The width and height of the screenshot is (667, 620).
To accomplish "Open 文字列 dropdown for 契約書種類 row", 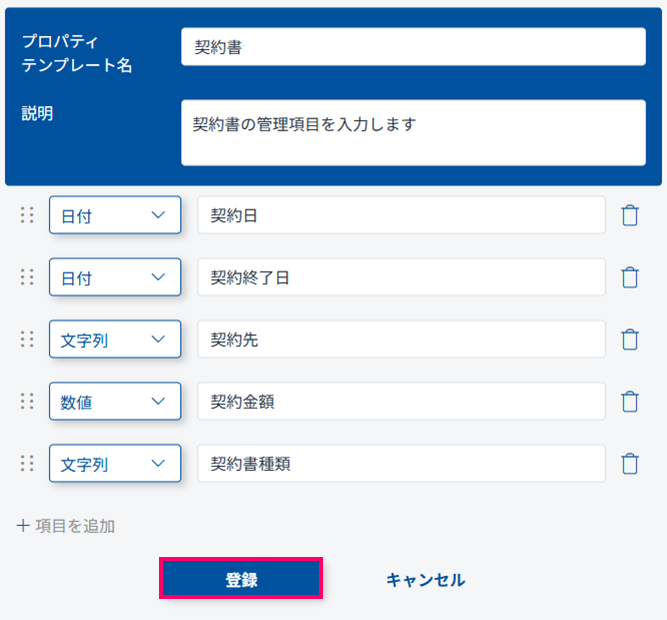I will pos(115,463).
